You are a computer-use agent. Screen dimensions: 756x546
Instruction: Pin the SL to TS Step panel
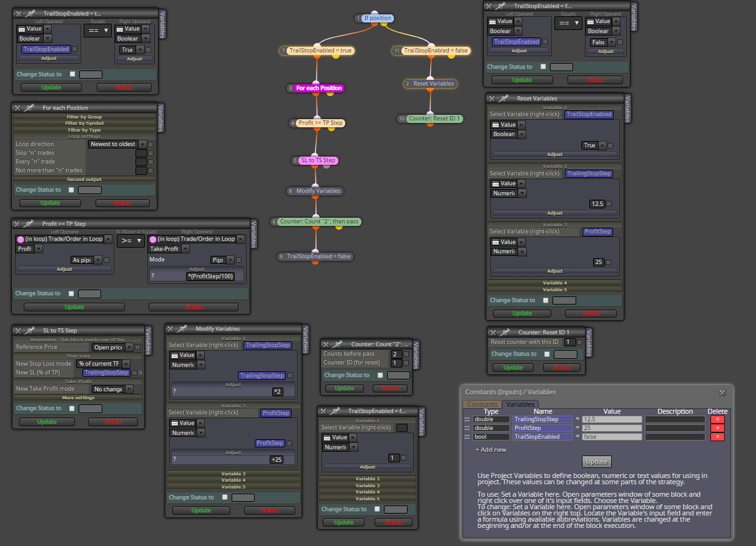point(29,330)
